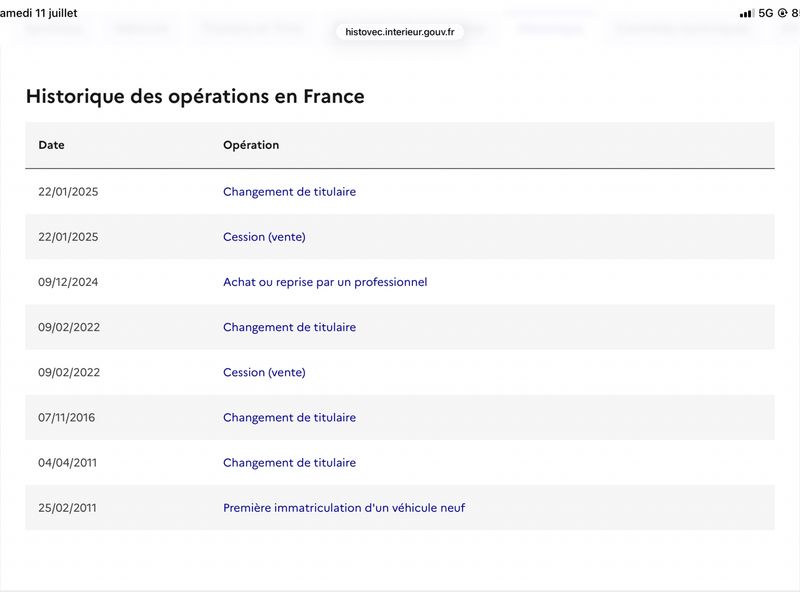Select date 22/01/2025 in Changement de titulaire row

click(x=68, y=192)
